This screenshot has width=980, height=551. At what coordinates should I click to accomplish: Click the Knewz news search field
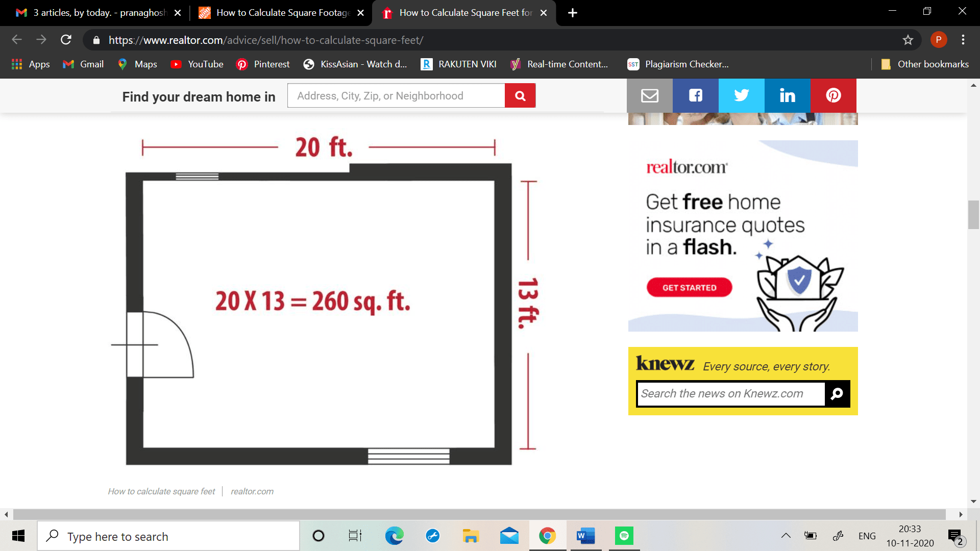[730, 393]
